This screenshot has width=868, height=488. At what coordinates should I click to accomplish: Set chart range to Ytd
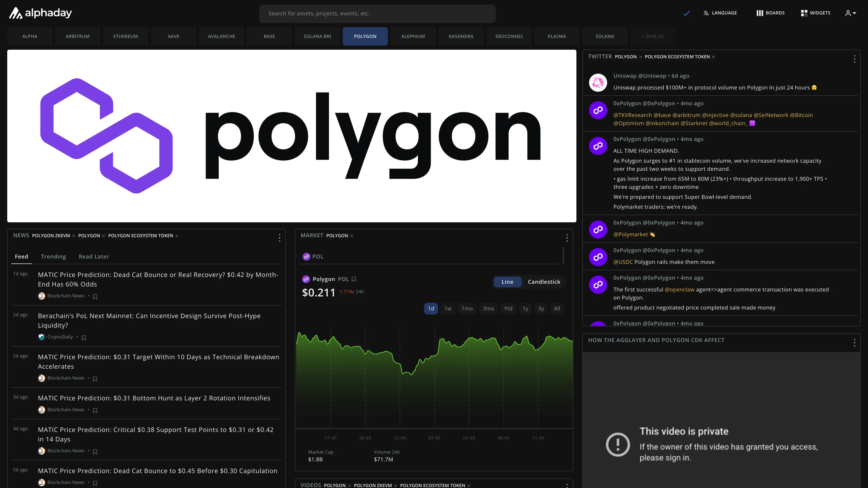508,308
